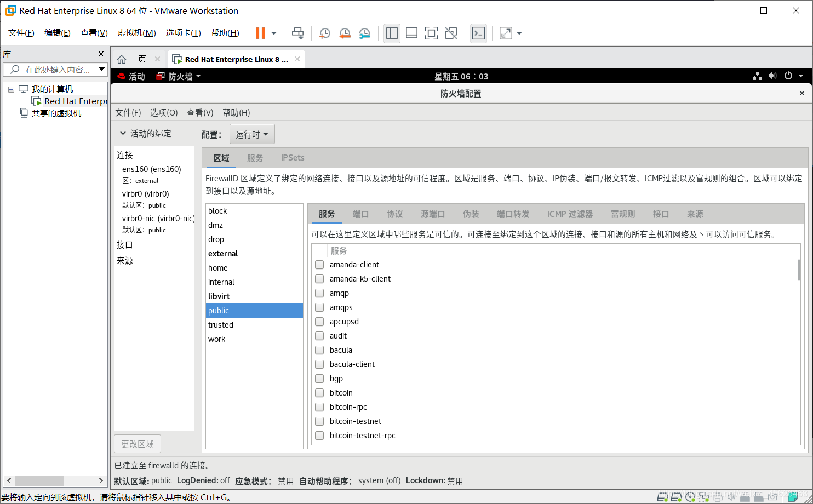The height and width of the screenshot is (504, 813).
Task: Enable the amqp service checkbox
Action: (x=319, y=293)
